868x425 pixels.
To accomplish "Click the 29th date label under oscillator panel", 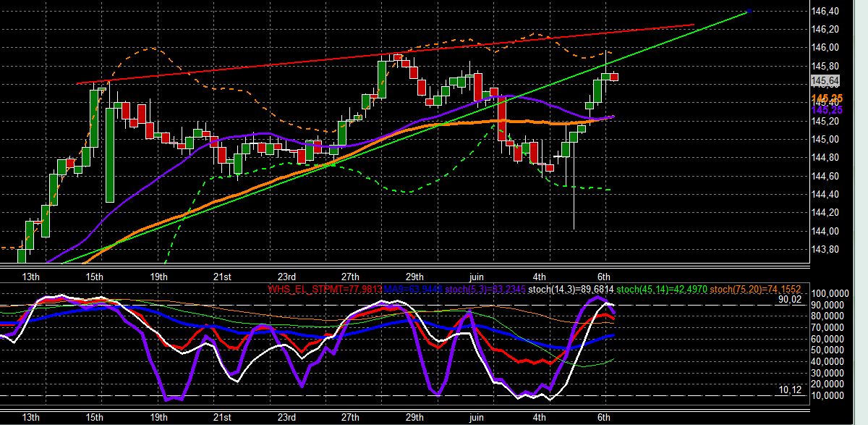I will [x=414, y=418].
